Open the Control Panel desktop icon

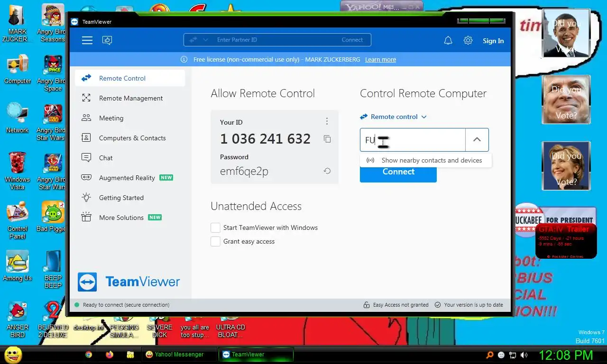pyautogui.click(x=18, y=220)
